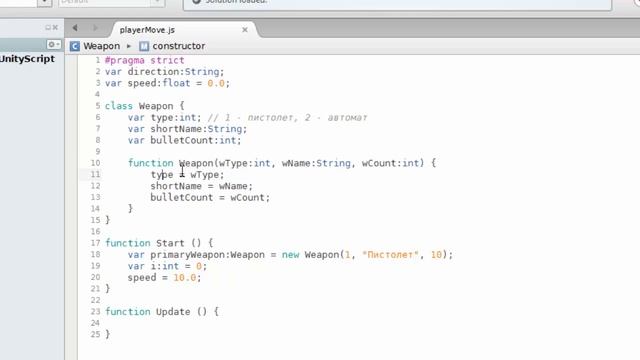Click the constructor method icon in breadcrumb
The image size is (640, 360).
tap(144, 46)
